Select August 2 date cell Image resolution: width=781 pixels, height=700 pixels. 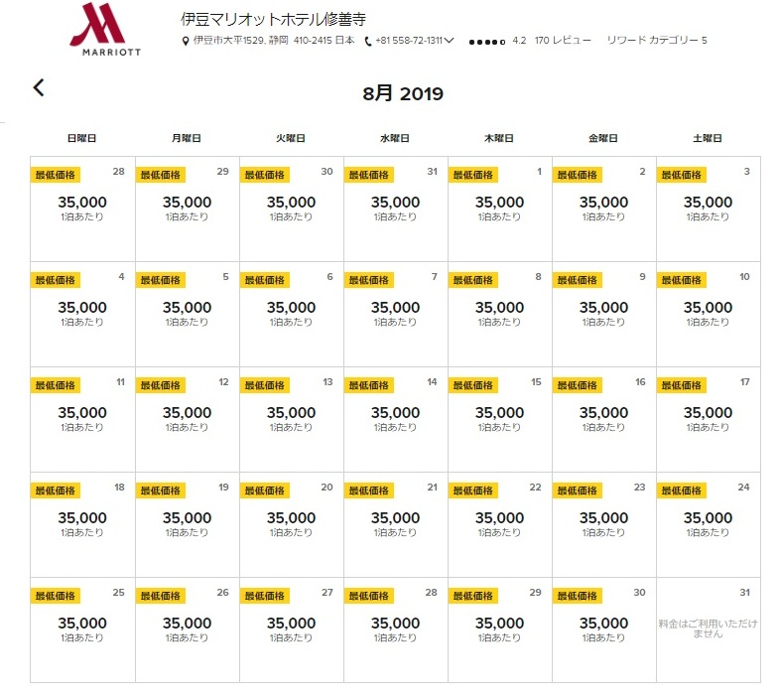603,209
